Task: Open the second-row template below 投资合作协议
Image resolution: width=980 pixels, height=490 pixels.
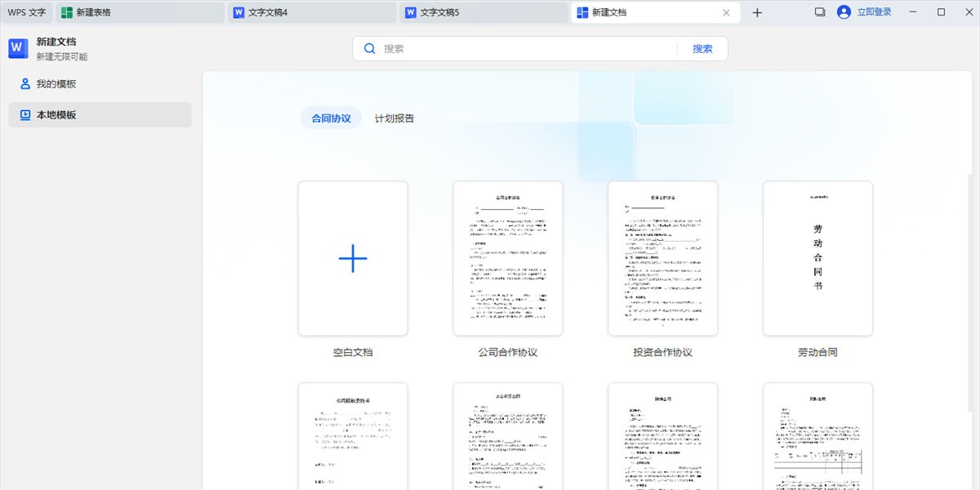Action: coord(663,436)
